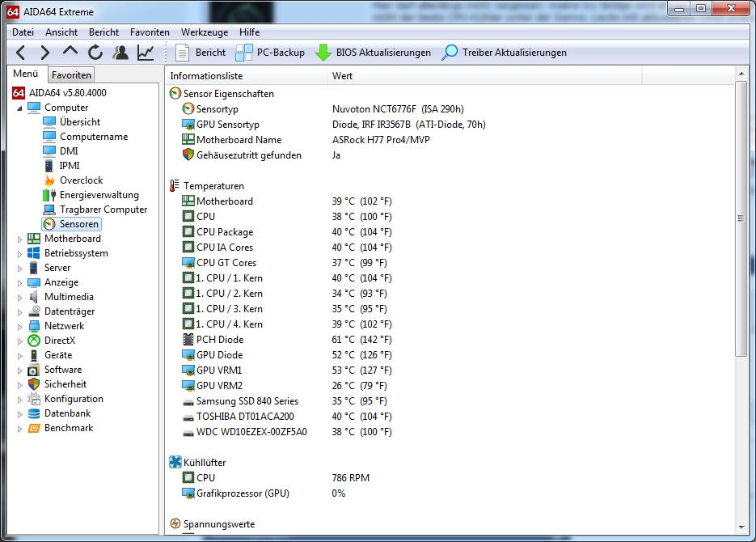Expand the Datenträger tree node
The width and height of the screenshot is (756, 542).
19,312
